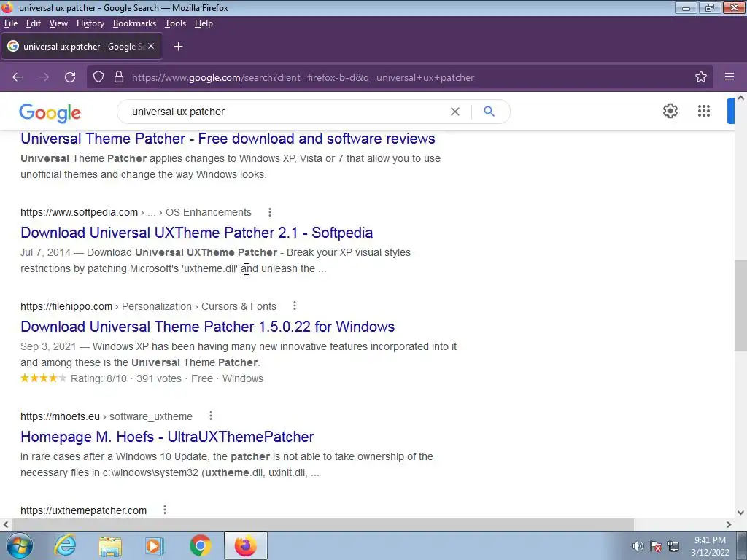The image size is (747, 560).
Task: Open Windows Explorer from the taskbar
Action: point(110,545)
